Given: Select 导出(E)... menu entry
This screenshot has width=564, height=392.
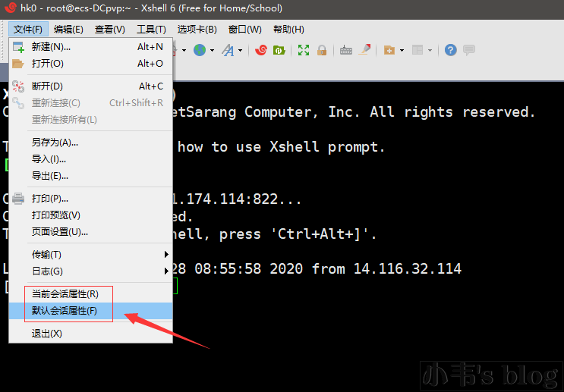Looking at the screenshot, I should pos(90,176).
